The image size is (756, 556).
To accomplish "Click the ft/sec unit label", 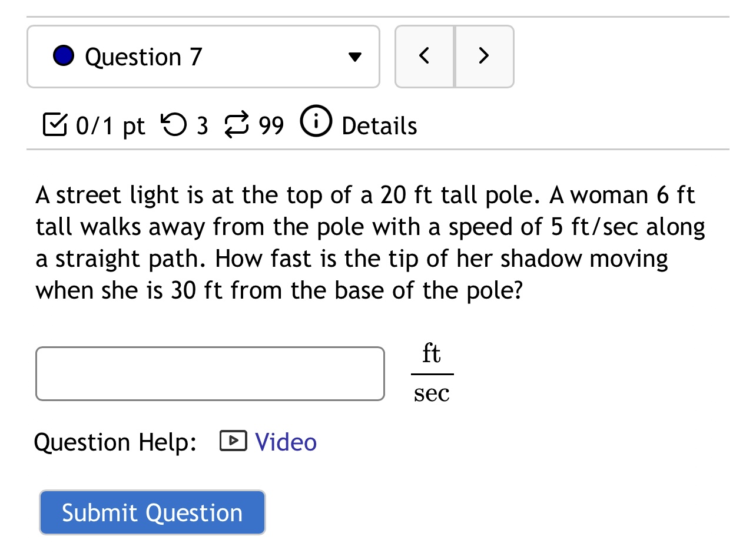I will 432,372.
